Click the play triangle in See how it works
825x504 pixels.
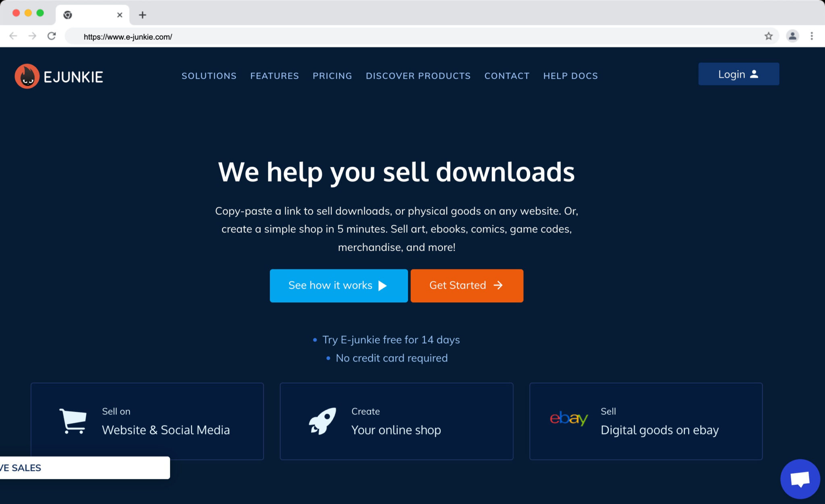point(382,286)
